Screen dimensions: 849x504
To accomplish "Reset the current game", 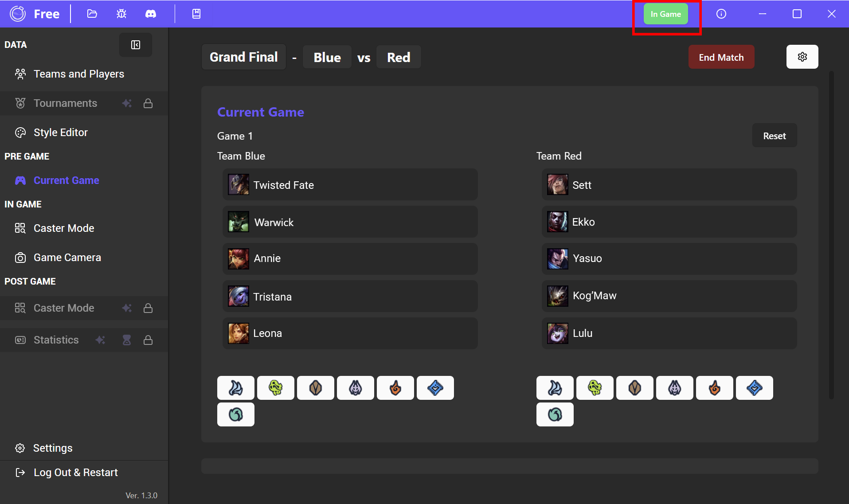I will (x=774, y=136).
